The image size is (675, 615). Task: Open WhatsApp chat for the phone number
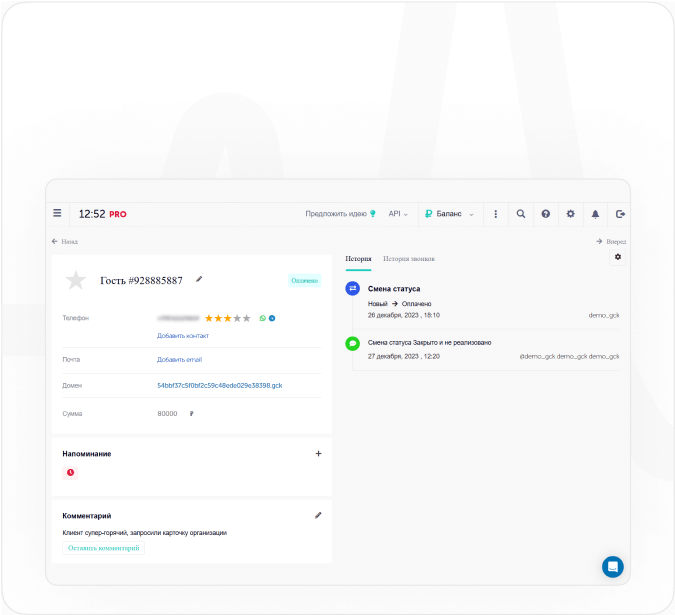pos(263,318)
